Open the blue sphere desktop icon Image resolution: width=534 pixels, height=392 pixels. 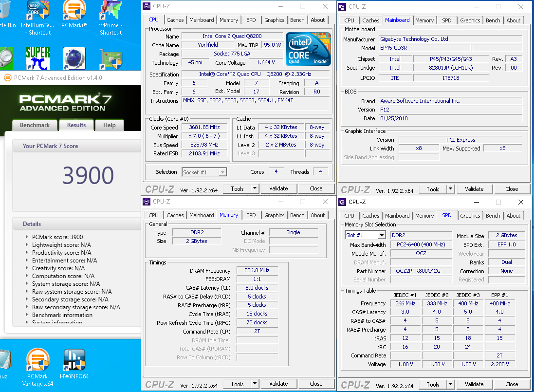click(x=74, y=58)
